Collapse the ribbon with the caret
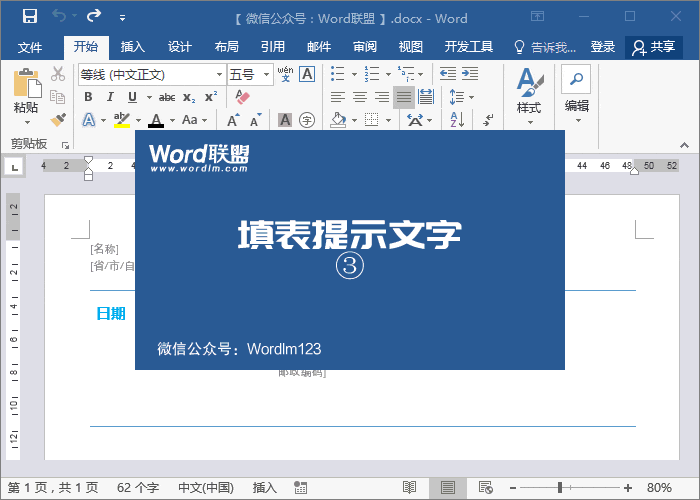Image resolution: width=700 pixels, height=500 pixels. tap(684, 145)
